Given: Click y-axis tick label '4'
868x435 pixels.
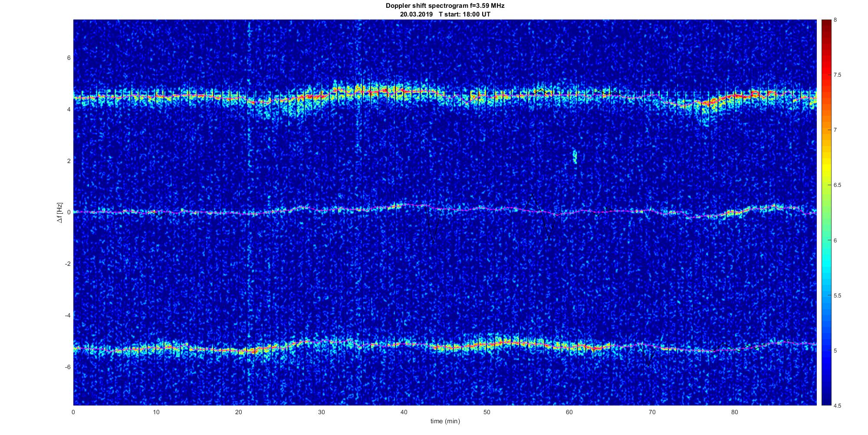Looking at the screenshot, I should coord(69,109).
